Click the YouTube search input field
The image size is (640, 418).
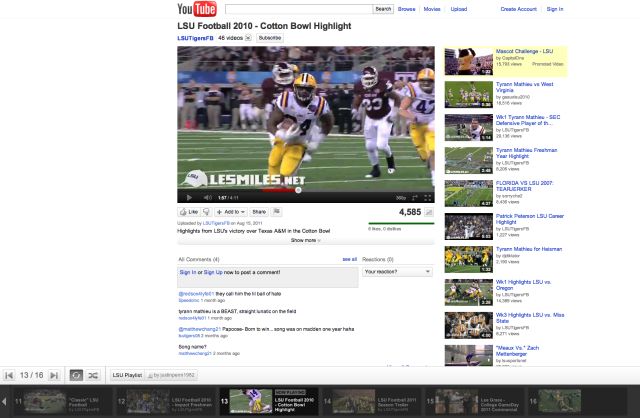click(299, 9)
